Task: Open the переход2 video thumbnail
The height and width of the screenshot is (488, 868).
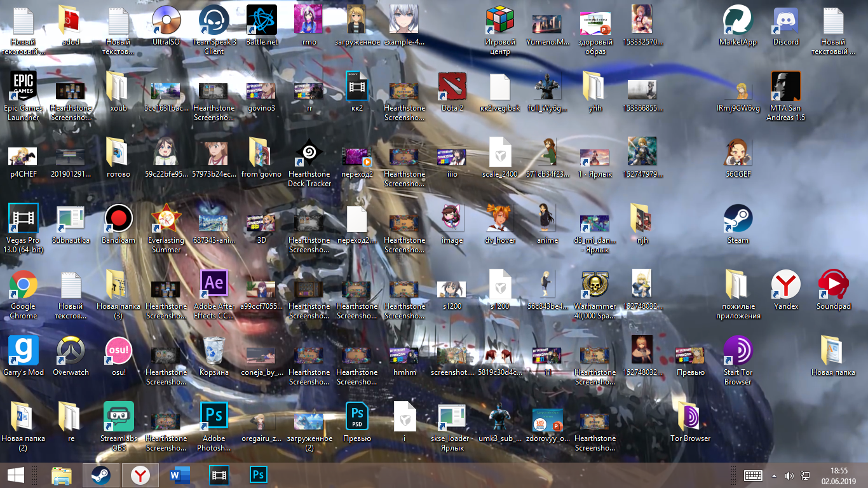Action: [357, 157]
